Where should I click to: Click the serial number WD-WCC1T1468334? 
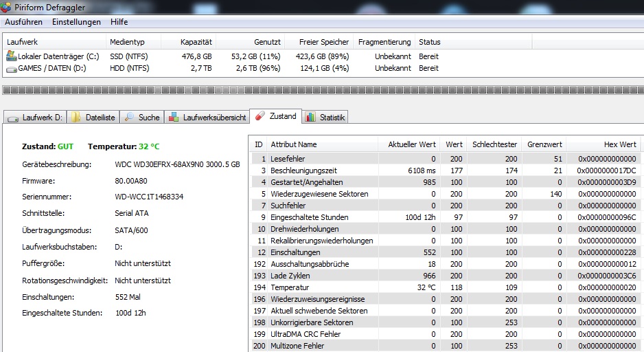(x=149, y=197)
